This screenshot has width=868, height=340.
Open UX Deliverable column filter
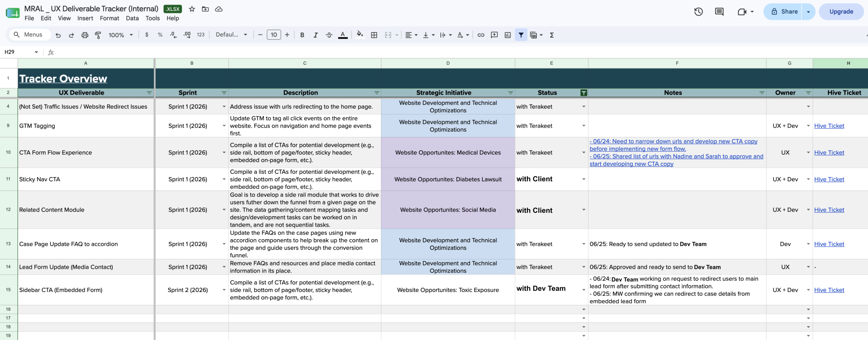[x=149, y=93]
